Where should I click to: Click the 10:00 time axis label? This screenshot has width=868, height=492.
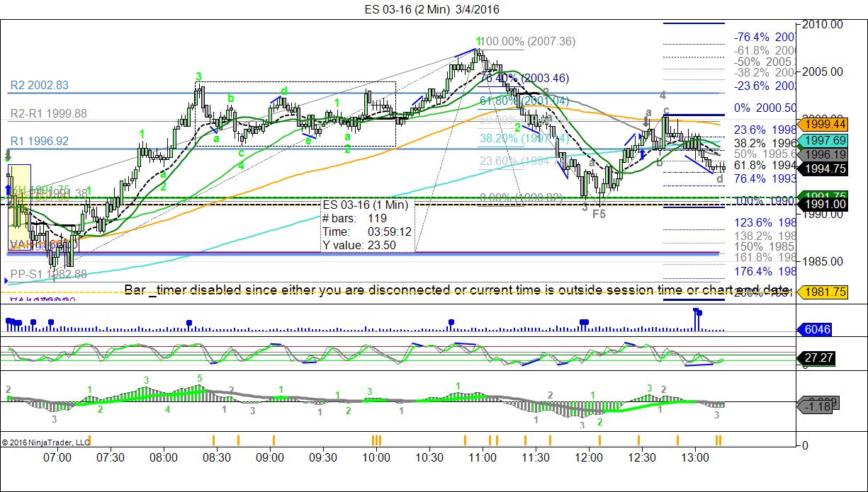click(376, 457)
